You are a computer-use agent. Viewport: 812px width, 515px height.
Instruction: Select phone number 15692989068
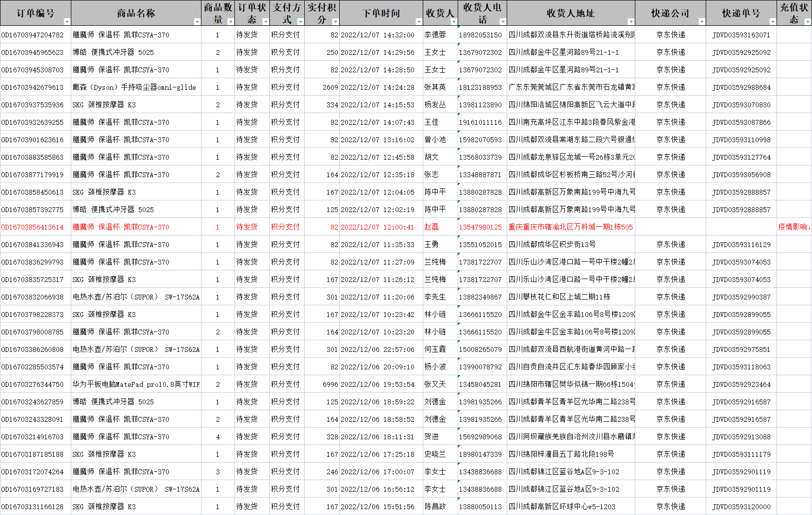[481, 437]
